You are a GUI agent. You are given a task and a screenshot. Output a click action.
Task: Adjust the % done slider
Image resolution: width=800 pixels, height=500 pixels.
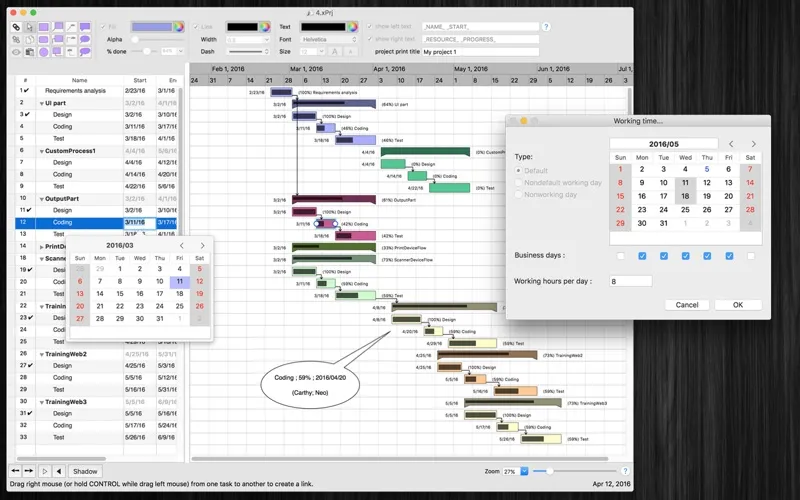click(x=144, y=52)
